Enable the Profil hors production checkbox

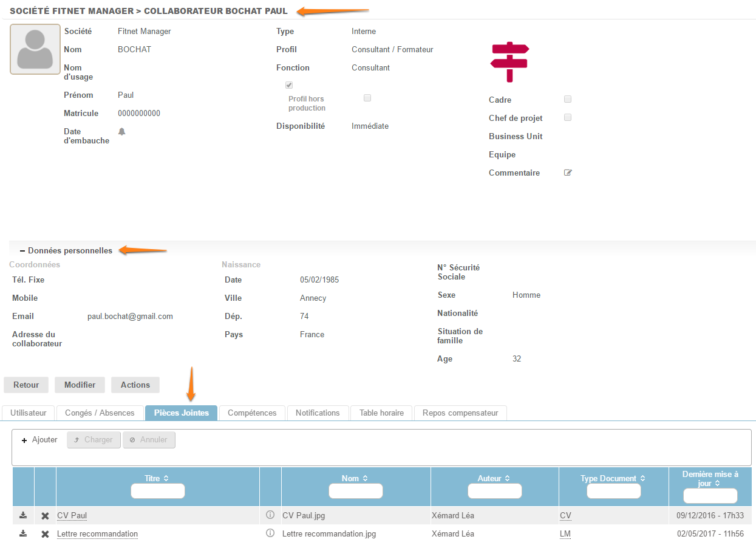367,98
